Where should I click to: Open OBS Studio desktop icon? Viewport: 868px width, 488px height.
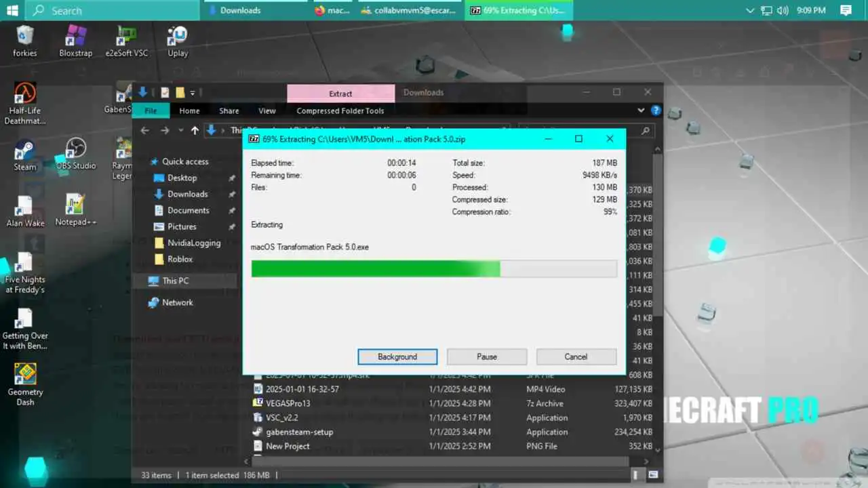75,154
